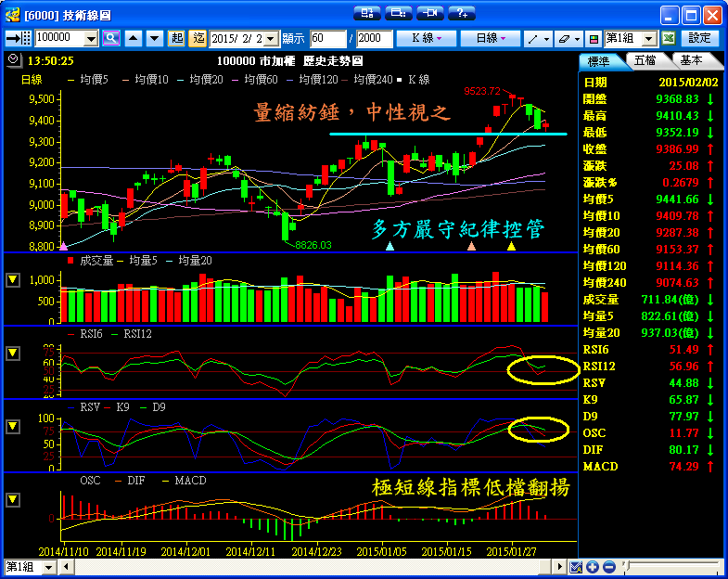The width and height of the screenshot is (728, 579).
Task: Expand the stock code 100000 combo box
Action: click(91, 38)
